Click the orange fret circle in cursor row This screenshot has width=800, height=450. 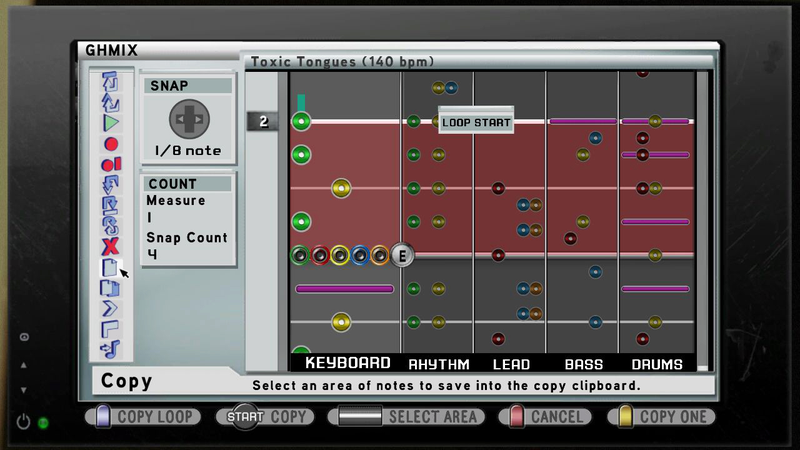coord(380,255)
